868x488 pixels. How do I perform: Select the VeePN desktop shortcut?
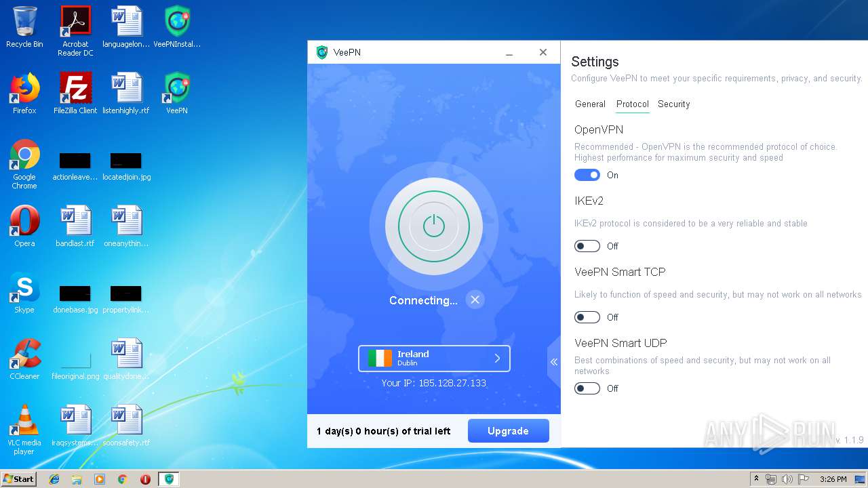tap(177, 93)
